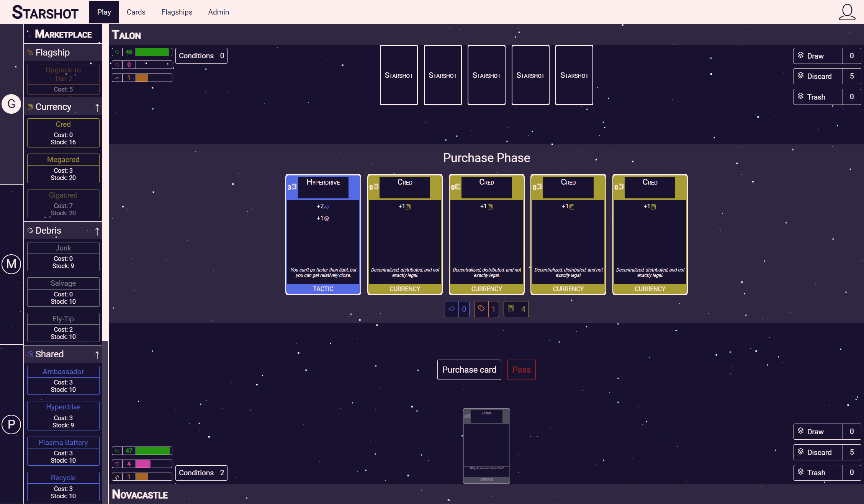Click the orange purchase tag icon
The width and height of the screenshot is (864, 504).
pyautogui.click(x=481, y=309)
